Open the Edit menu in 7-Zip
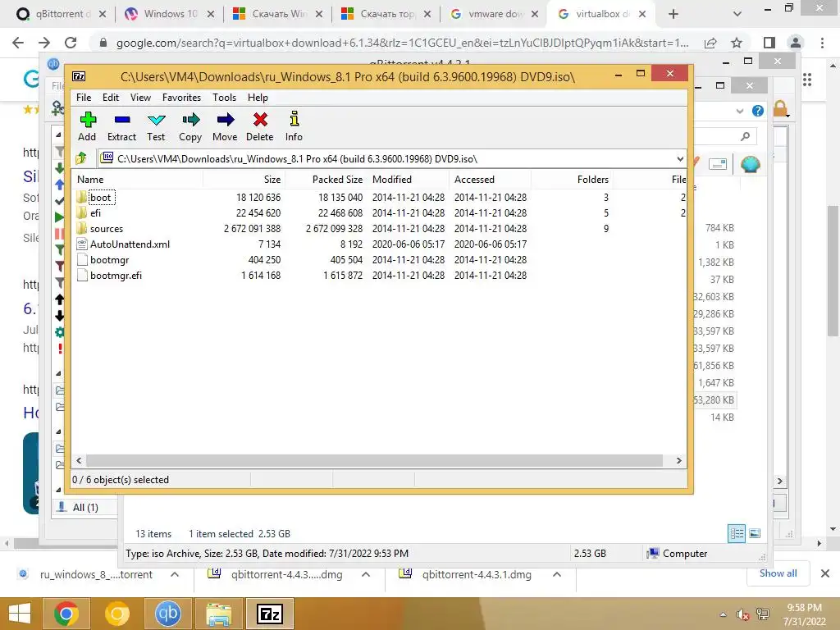Image resolution: width=840 pixels, height=630 pixels. tap(111, 98)
